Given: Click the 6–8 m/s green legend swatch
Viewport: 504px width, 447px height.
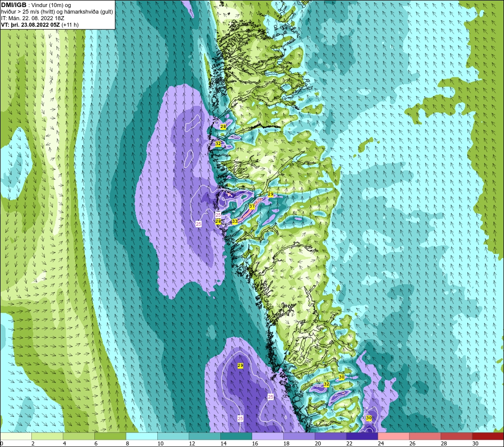Looking at the screenshot, I should (x=110, y=436).
